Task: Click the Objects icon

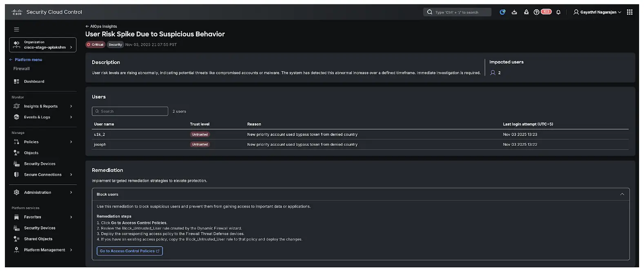Action: [17, 153]
